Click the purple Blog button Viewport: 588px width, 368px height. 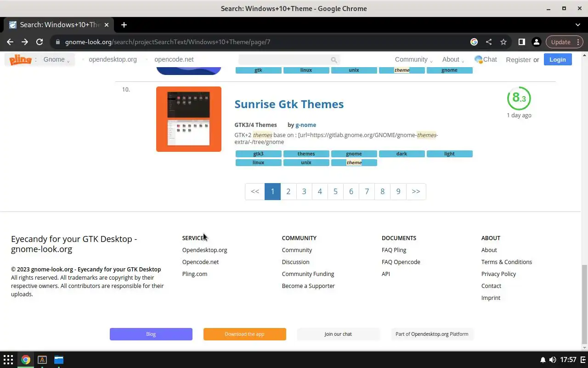(x=151, y=334)
